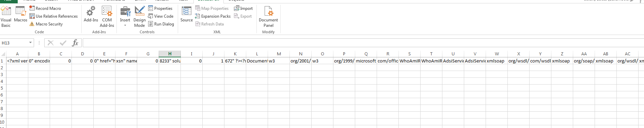The width and height of the screenshot is (644, 128).
Task: Open the Visual Basic editor
Action: [6, 17]
